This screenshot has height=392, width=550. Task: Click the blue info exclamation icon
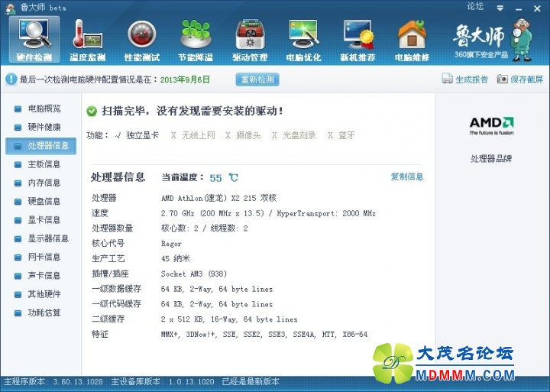pos(11,79)
